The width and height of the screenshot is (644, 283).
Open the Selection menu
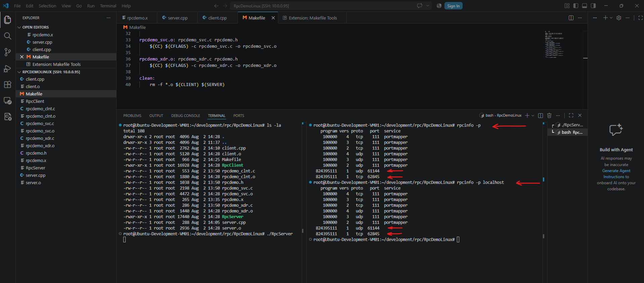47,6
